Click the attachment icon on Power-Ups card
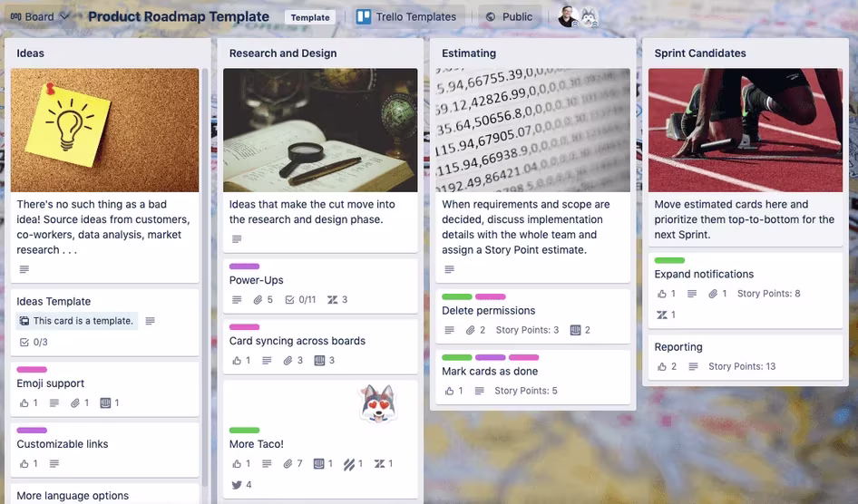858x504 pixels. [258, 300]
